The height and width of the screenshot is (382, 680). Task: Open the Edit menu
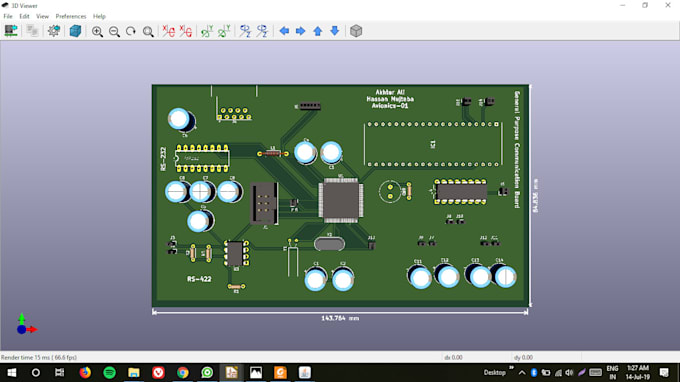(x=24, y=16)
